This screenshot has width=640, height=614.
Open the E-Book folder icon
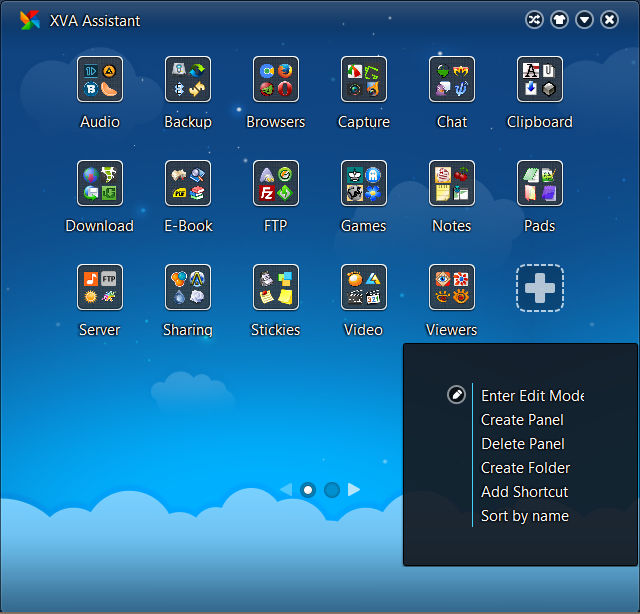point(188,183)
